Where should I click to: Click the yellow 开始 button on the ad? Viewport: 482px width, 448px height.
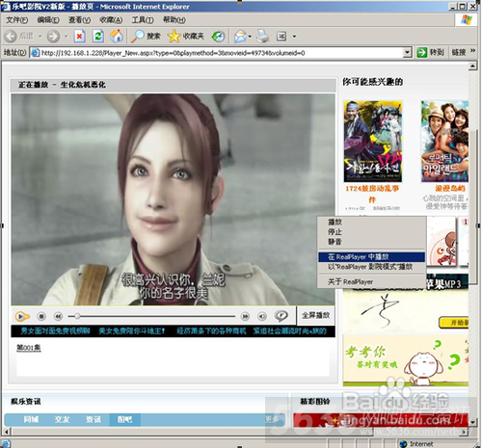point(454,322)
